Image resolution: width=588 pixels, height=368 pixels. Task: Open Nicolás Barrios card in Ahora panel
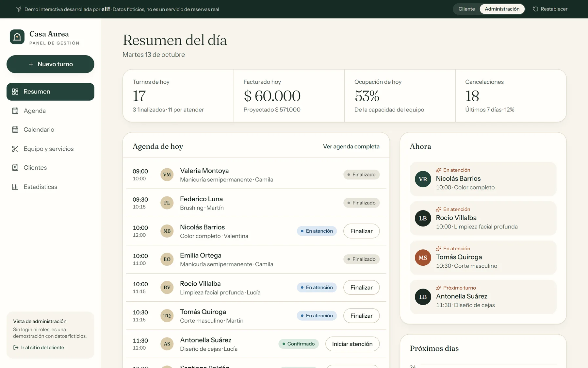(x=483, y=179)
